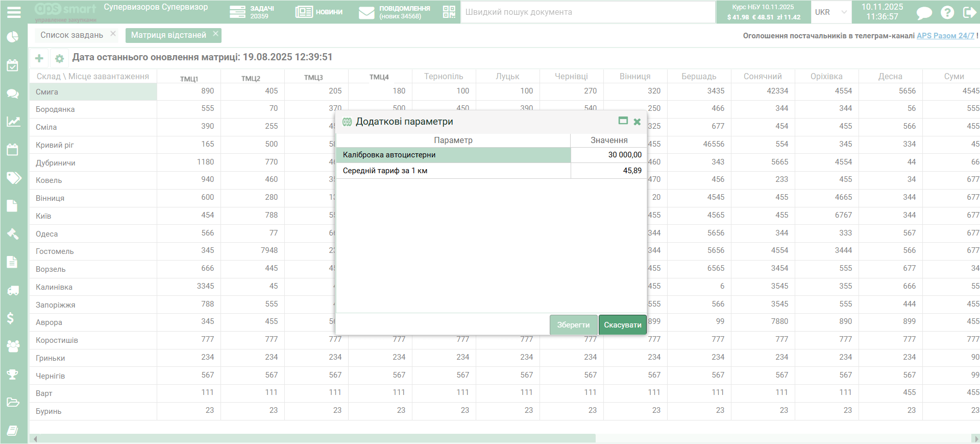The width and height of the screenshot is (980, 444).
Task: Maximize the Додаткові параметри dialog
Action: tap(623, 121)
